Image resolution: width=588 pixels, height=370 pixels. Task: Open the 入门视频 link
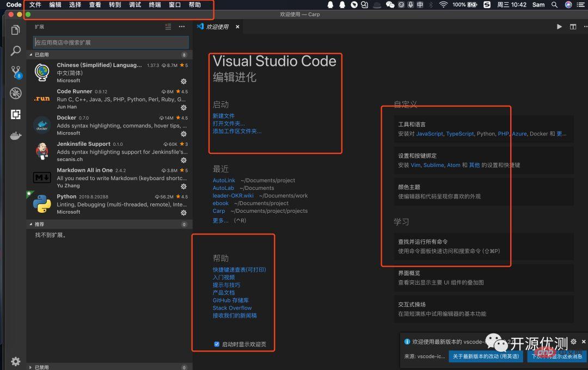(224, 277)
